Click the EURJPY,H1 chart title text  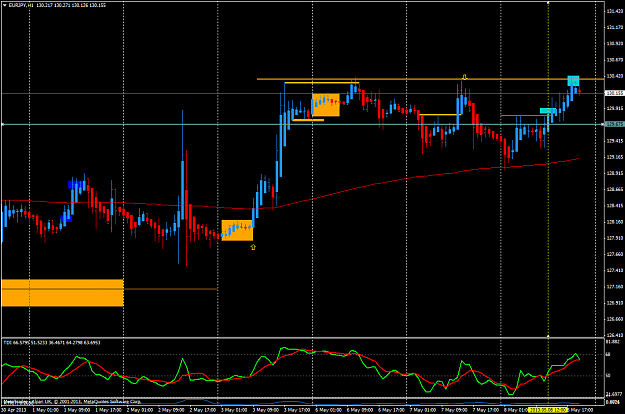(x=21, y=5)
